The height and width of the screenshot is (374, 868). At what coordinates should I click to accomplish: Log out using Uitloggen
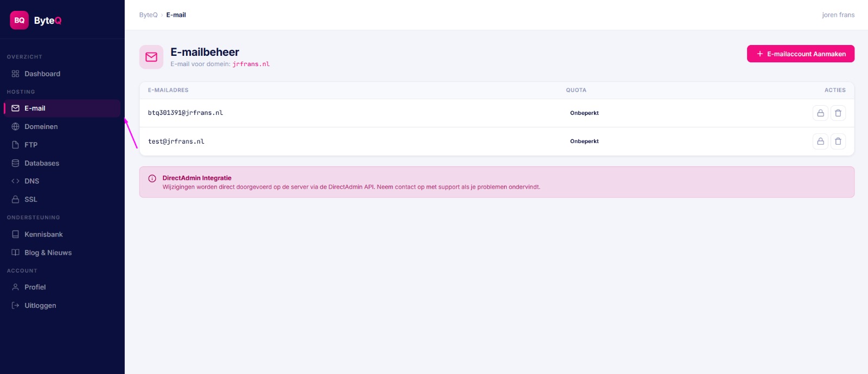(x=40, y=306)
